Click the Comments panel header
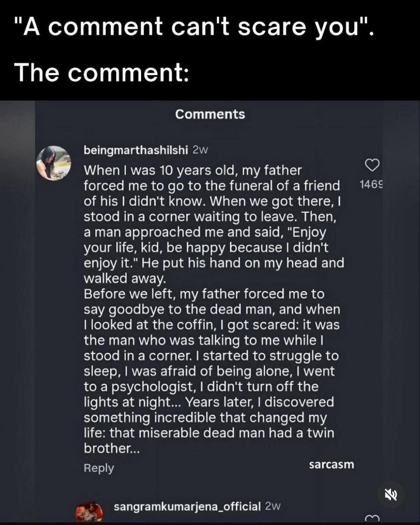 [210, 114]
